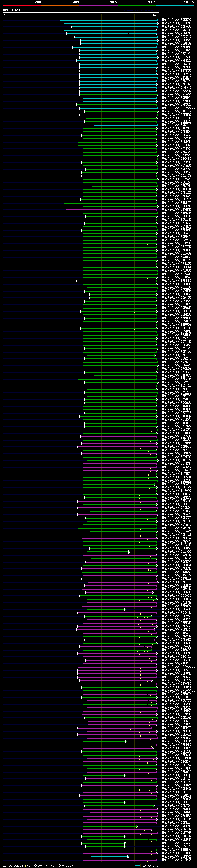
Task: Select the UniRef100_A3PBY0 label
Action: point(176,236)
